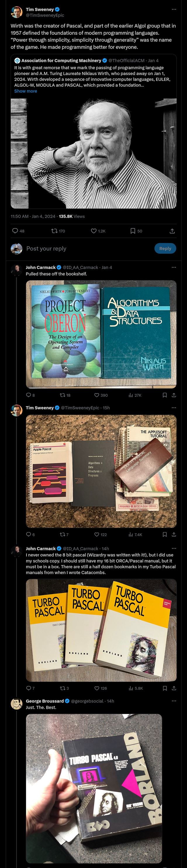This screenshot has width=187, height=868.
Task: Repost Tim Sweeney's Apple Pascal reply
Action: coord(62,534)
